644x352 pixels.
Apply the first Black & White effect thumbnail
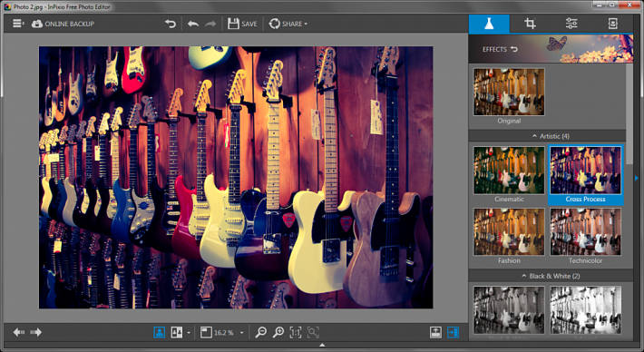pos(509,310)
